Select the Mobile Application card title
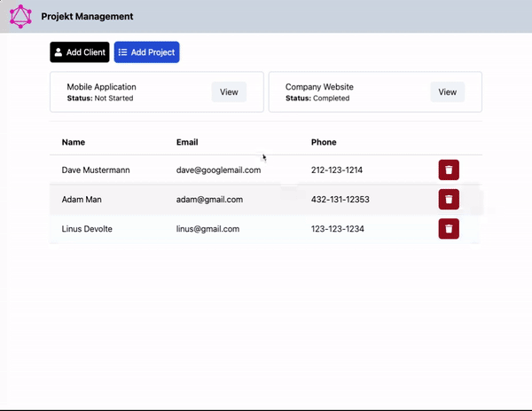Viewport: 532px width, 411px height. pyautogui.click(x=101, y=87)
